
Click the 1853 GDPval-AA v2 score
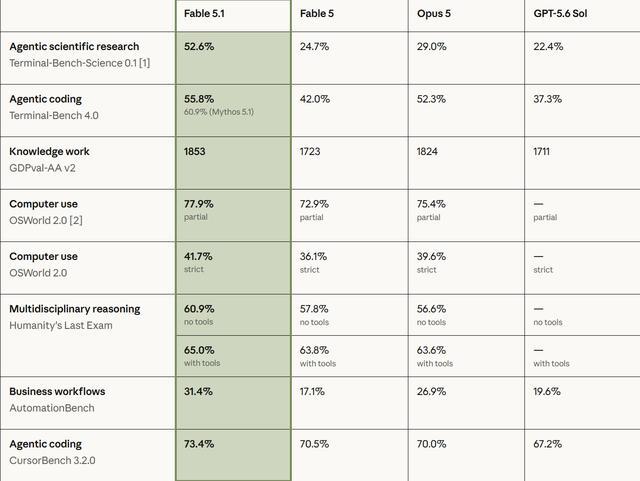tap(194, 151)
